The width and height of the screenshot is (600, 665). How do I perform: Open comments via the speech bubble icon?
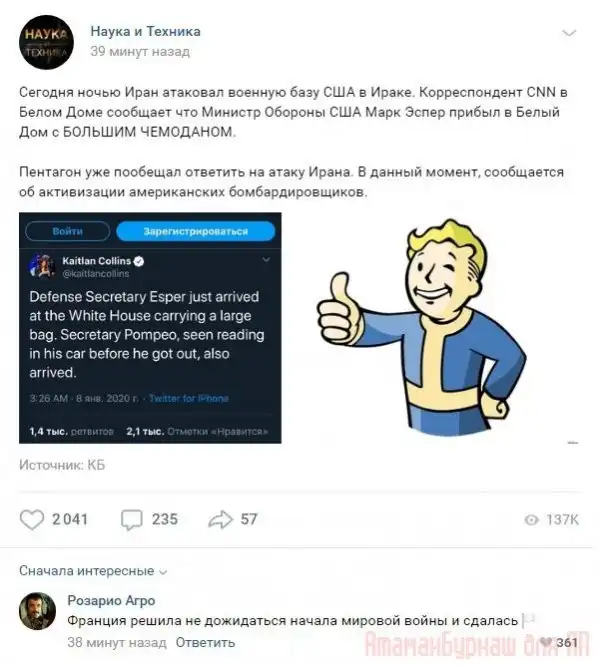(131, 520)
